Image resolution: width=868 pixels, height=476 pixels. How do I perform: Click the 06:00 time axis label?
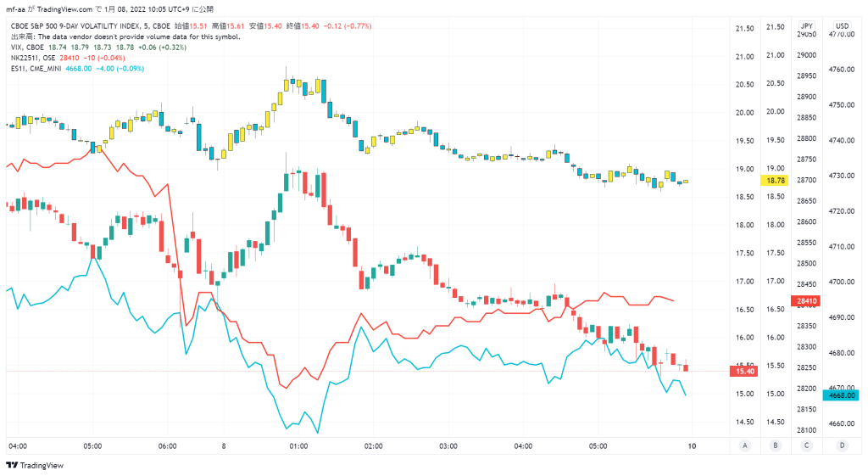[167, 446]
